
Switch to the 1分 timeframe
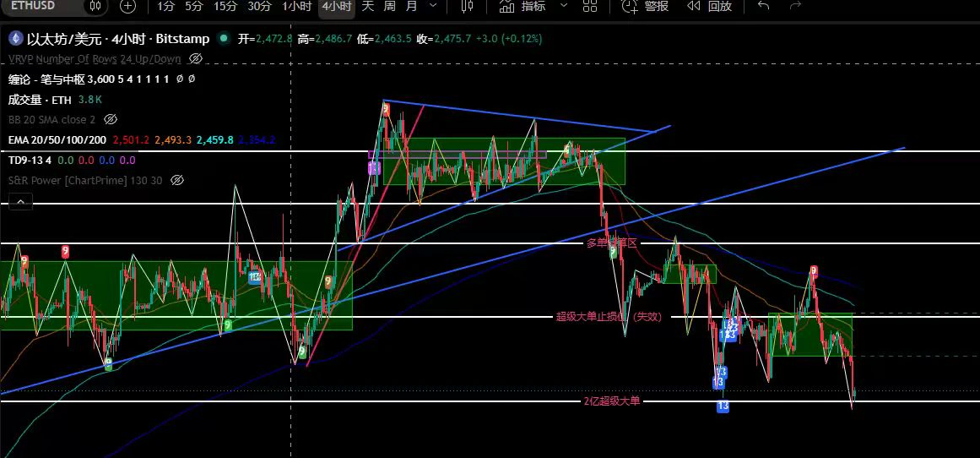(x=165, y=6)
